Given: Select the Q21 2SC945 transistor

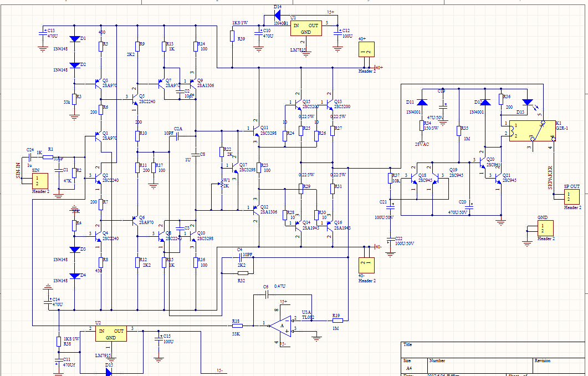Looking at the screenshot, I should [498, 178].
